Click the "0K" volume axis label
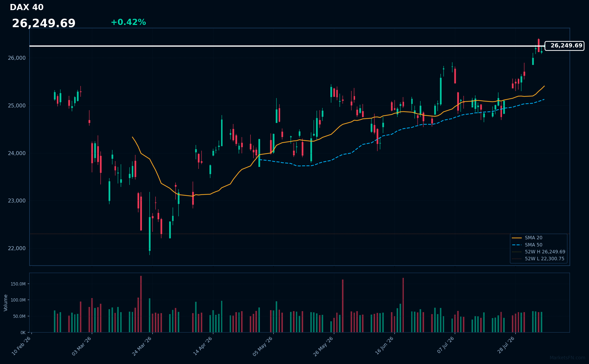 pos(23,333)
